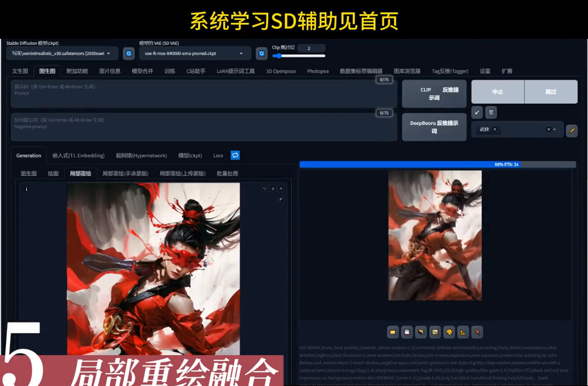The width and height of the screenshot is (588, 386).
Task: Edit styles with the pencil icon
Action: [x=572, y=131]
